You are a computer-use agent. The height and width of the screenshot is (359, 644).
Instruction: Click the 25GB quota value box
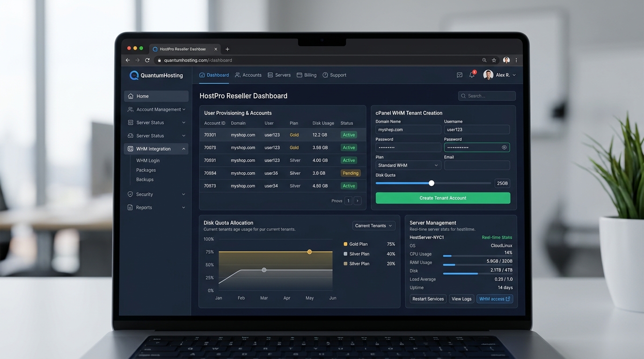[x=502, y=183]
